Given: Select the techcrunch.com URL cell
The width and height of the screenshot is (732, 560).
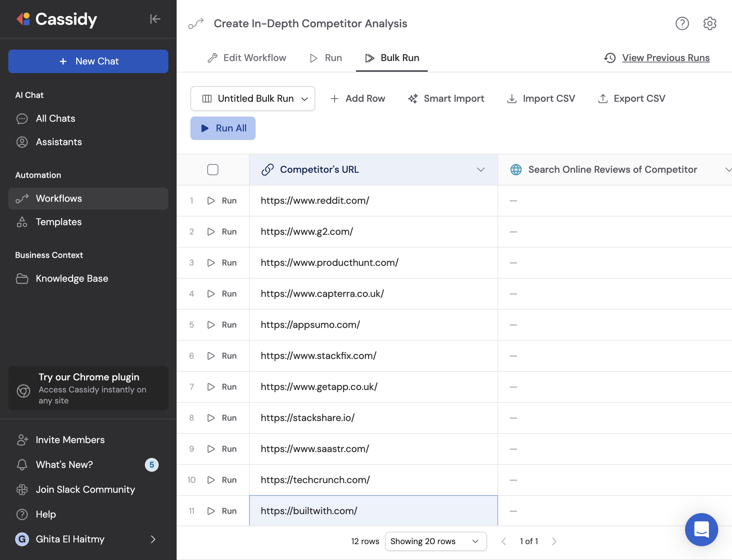Looking at the screenshot, I should (374, 480).
